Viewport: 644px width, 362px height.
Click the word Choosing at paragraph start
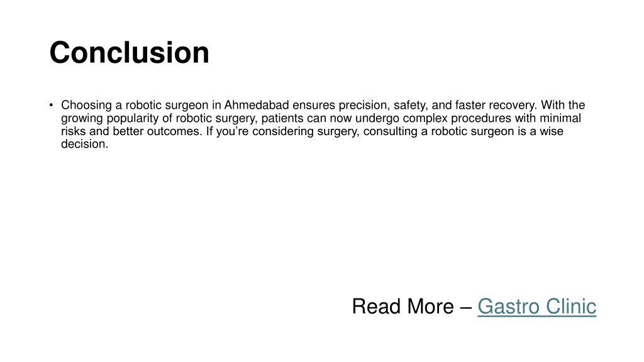[86, 106]
